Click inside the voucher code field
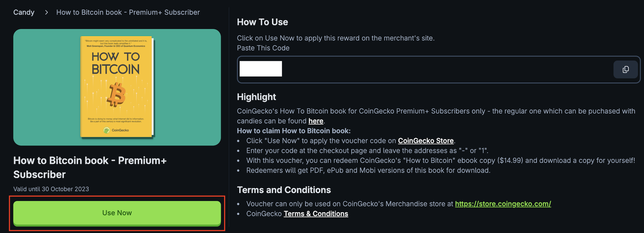 [427, 70]
